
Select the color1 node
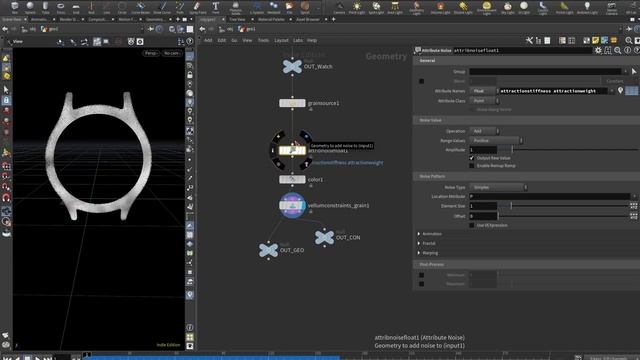click(x=292, y=180)
